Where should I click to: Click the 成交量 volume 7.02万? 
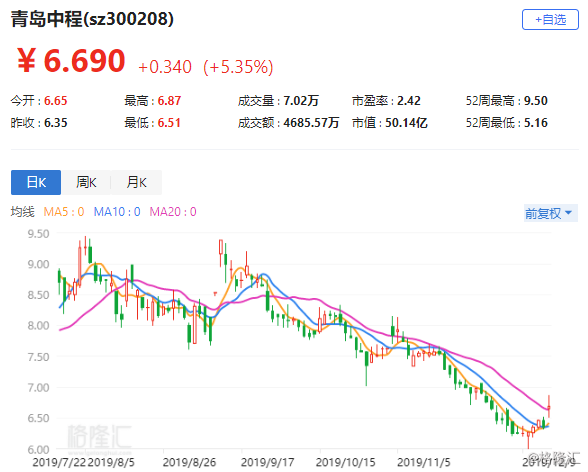coord(301,100)
